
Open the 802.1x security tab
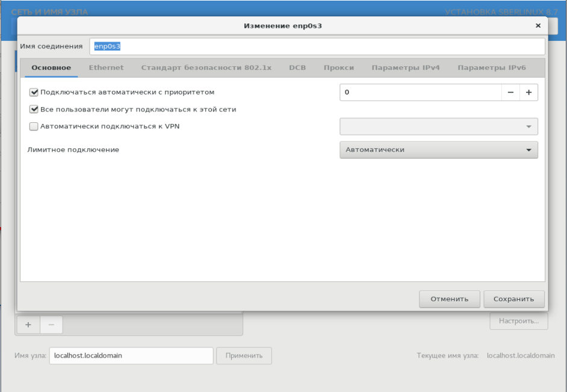[x=206, y=68]
